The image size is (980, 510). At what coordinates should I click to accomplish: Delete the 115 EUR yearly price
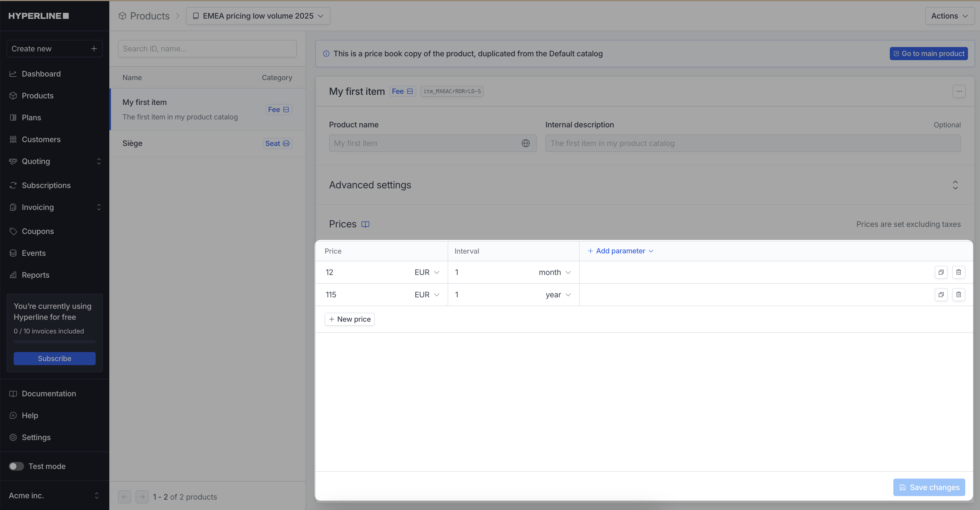click(958, 295)
